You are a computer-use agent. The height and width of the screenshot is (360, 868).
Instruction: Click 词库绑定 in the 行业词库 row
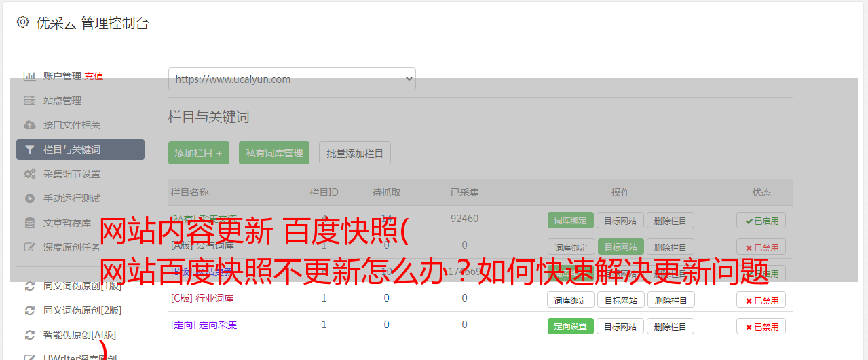click(571, 300)
